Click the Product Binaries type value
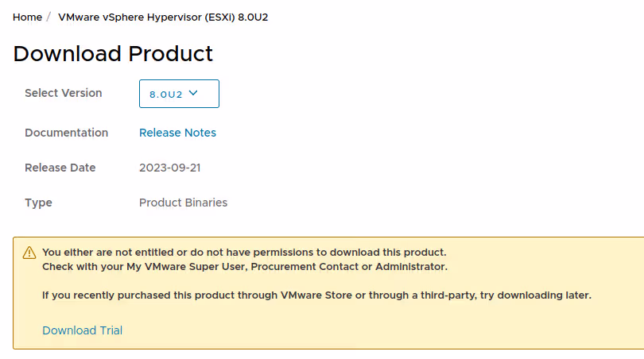The image size is (644, 359). tap(183, 203)
